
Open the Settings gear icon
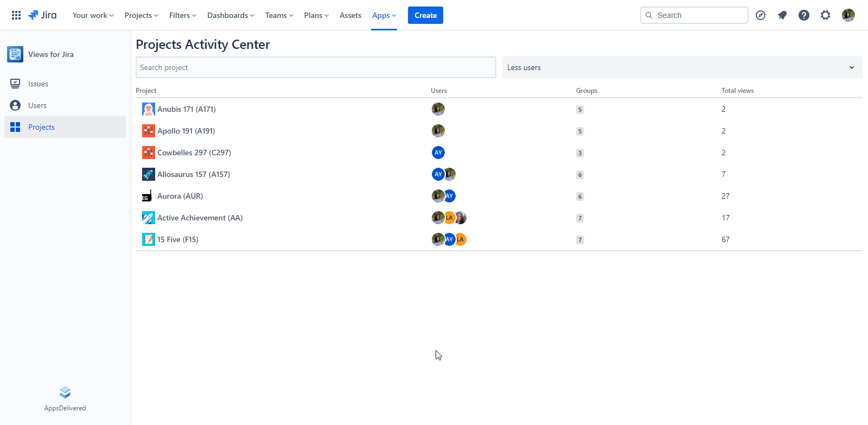(825, 15)
